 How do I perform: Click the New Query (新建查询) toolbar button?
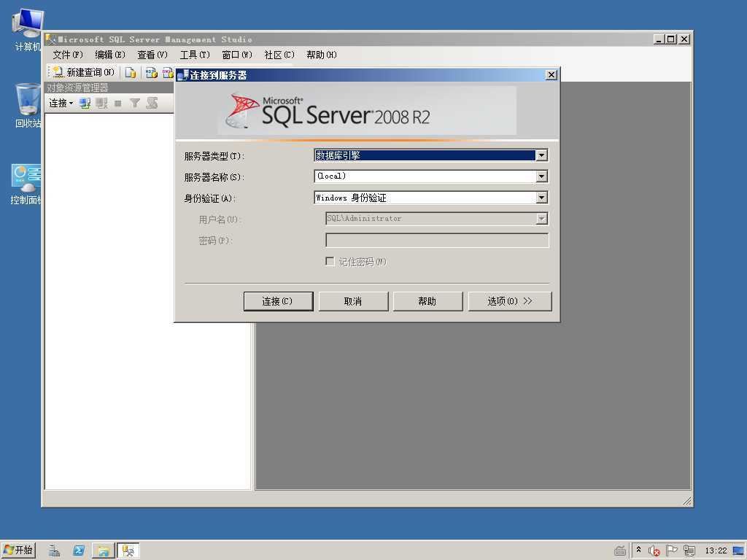click(83, 72)
